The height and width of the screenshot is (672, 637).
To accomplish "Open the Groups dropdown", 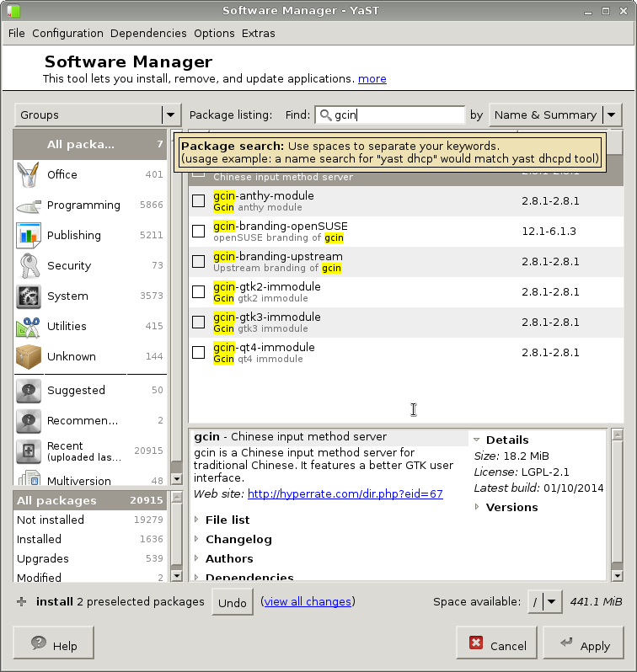I will (98, 115).
